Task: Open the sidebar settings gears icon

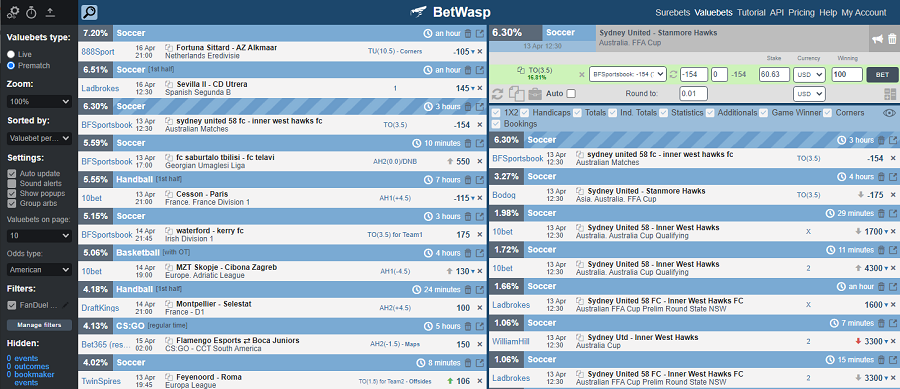Action: click(13, 12)
